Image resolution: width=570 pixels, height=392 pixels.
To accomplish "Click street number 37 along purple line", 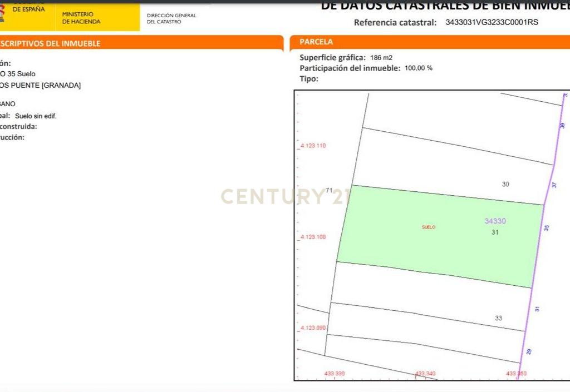I will (x=554, y=185).
